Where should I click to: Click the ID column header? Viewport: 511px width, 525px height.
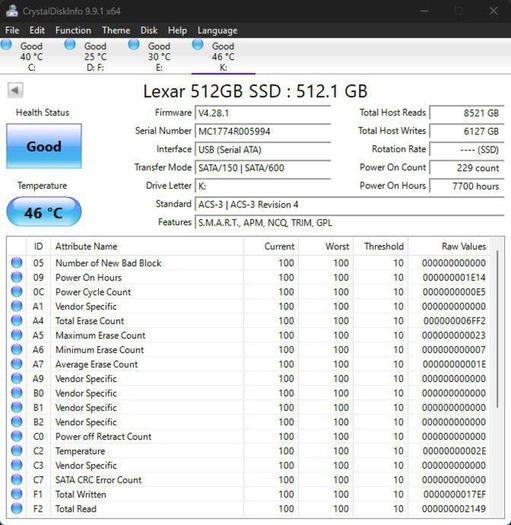tap(38, 246)
